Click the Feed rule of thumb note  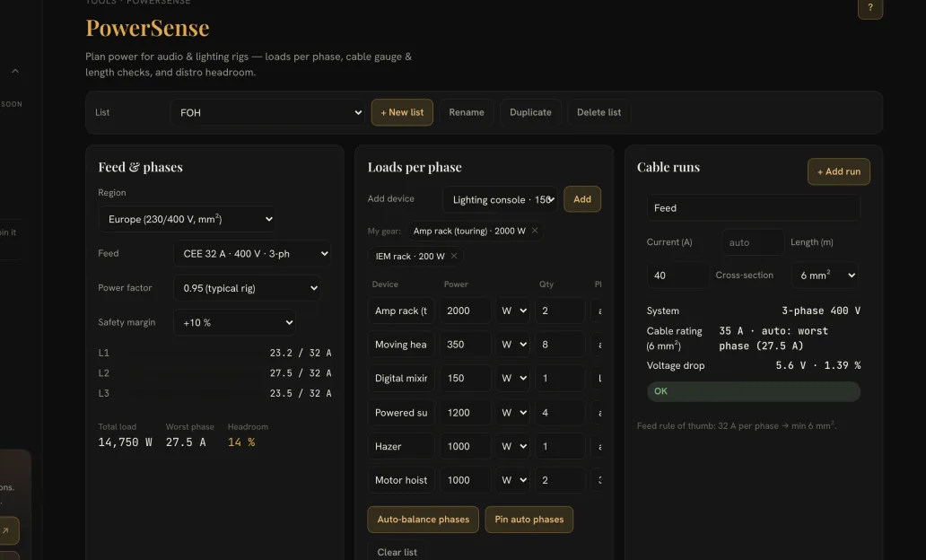pyautogui.click(x=737, y=425)
